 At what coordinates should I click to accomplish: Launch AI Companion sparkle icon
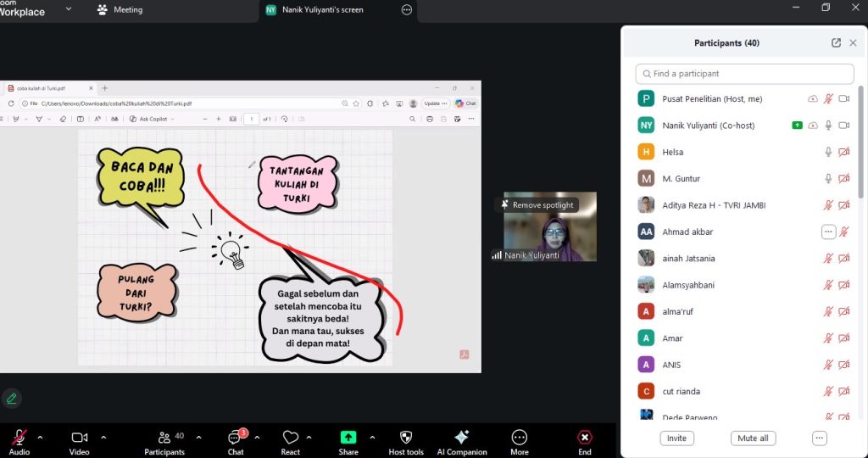[x=461, y=437]
